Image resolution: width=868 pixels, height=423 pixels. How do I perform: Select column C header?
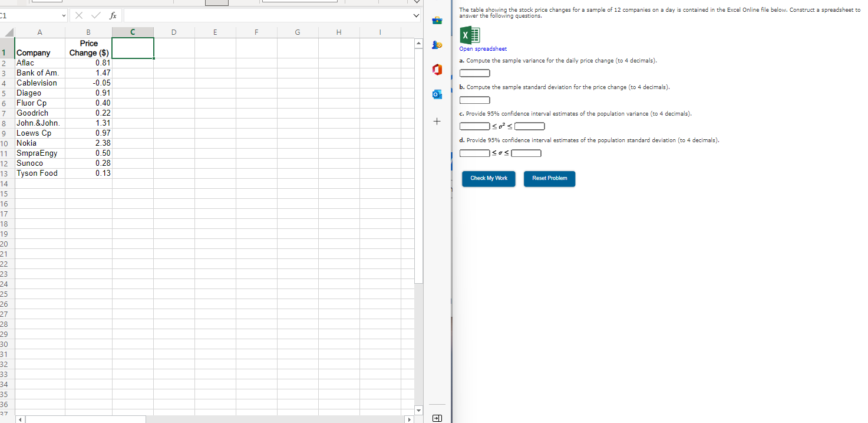click(133, 32)
